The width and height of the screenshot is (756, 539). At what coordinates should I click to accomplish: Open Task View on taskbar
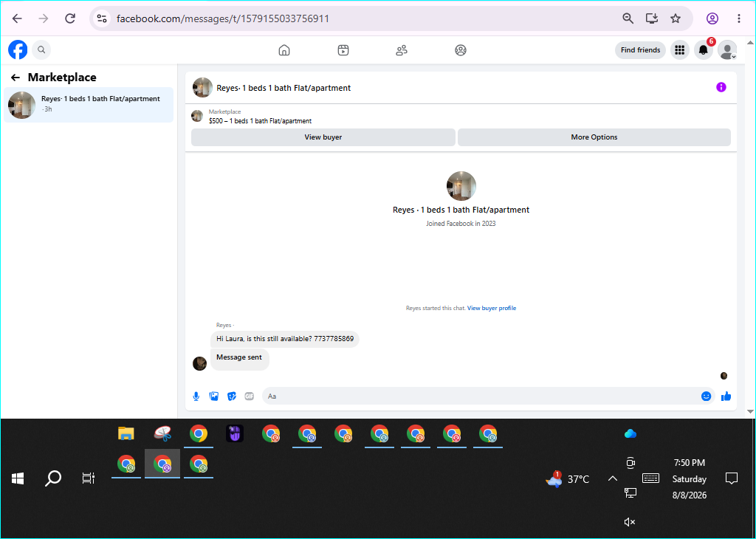(x=89, y=478)
